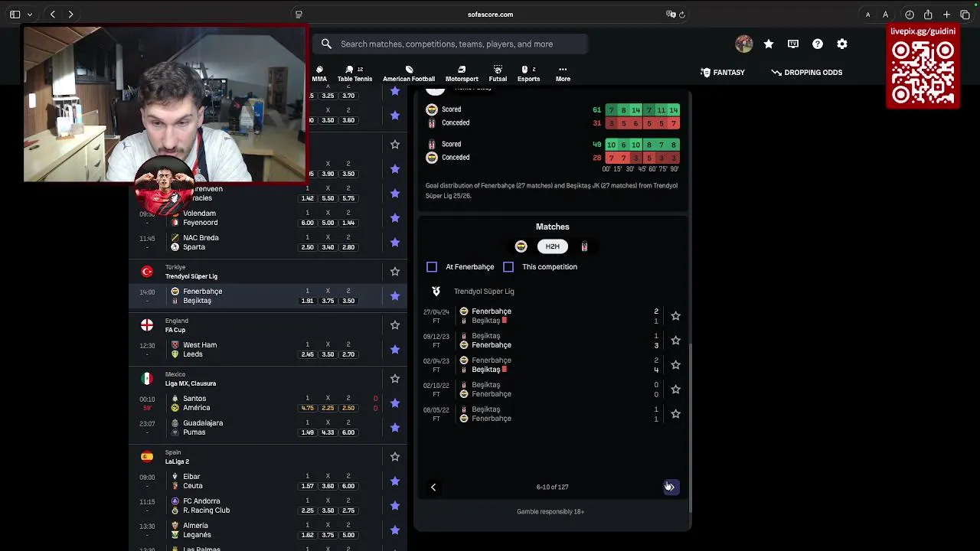
Task: Open Trendyol Süper Lig league header
Action: (x=191, y=276)
